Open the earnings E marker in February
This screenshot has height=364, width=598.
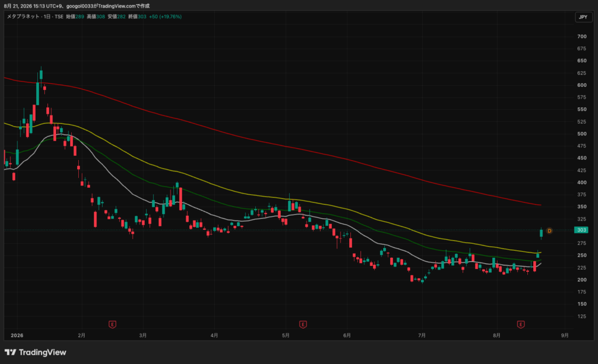click(x=112, y=324)
